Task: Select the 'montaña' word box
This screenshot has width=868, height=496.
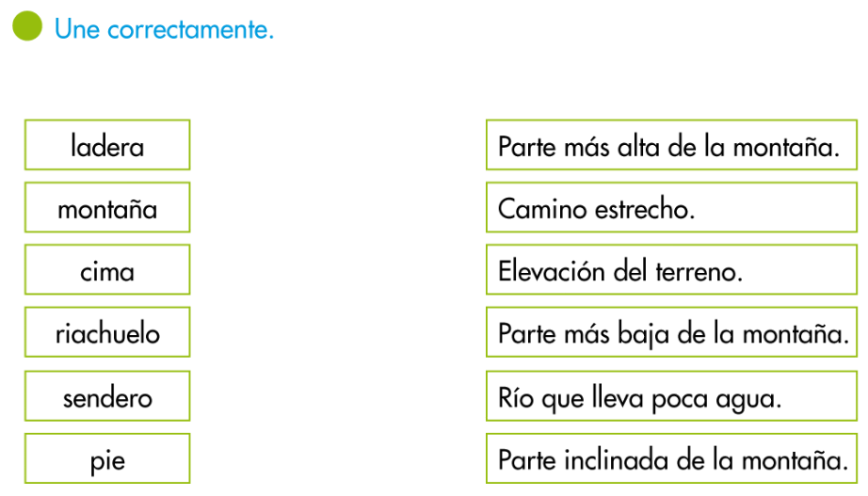Action: point(107,208)
